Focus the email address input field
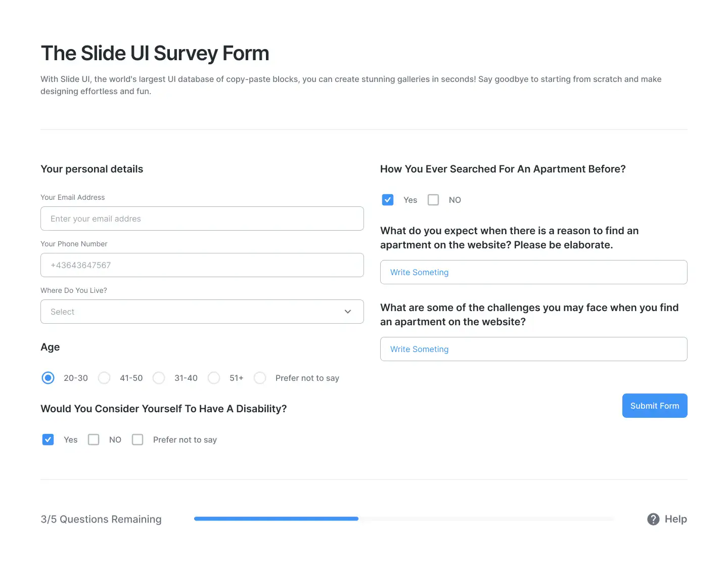 [x=202, y=219]
